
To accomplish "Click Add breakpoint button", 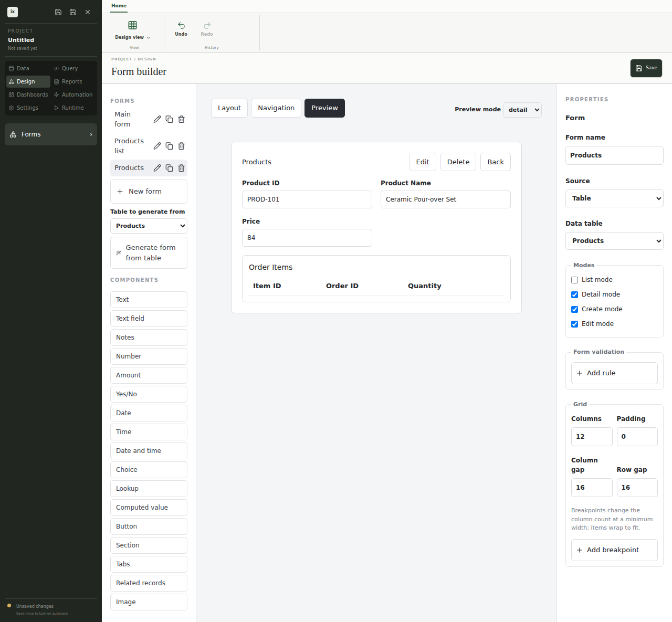I will pyautogui.click(x=614, y=550).
